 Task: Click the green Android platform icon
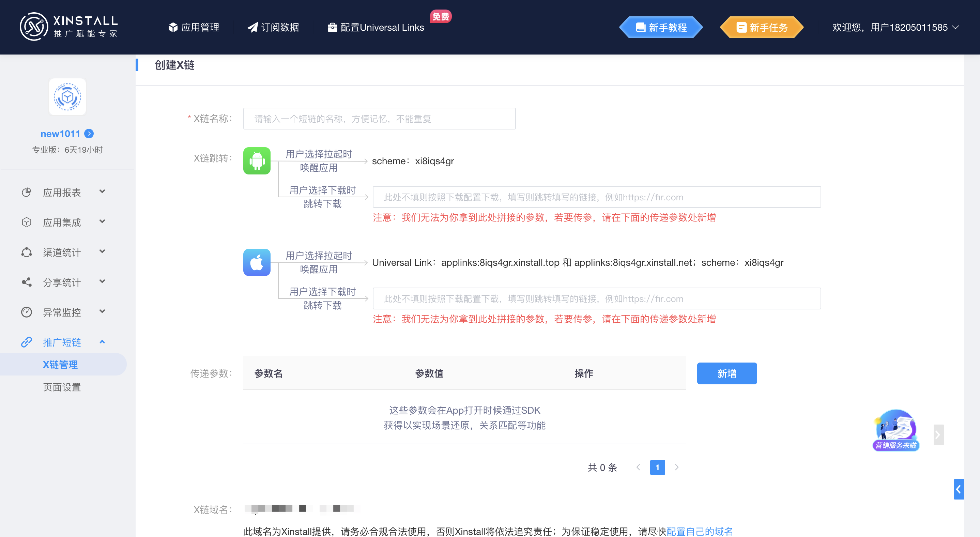257,161
